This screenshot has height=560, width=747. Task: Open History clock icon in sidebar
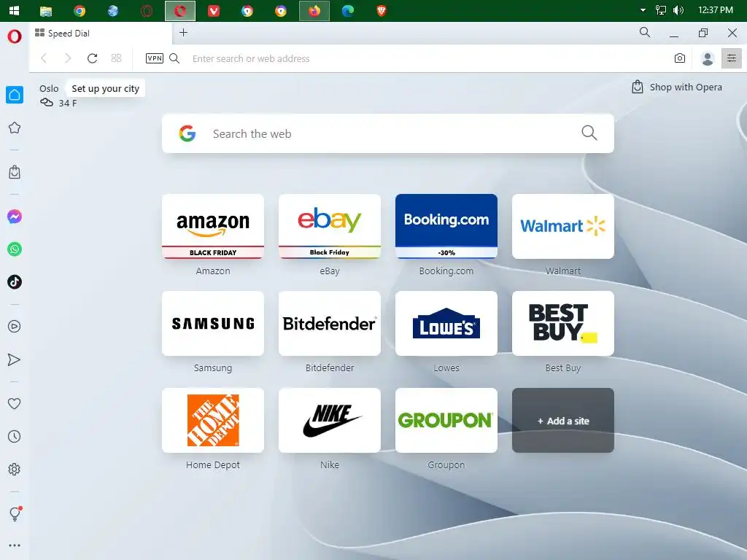click(15, 436)
